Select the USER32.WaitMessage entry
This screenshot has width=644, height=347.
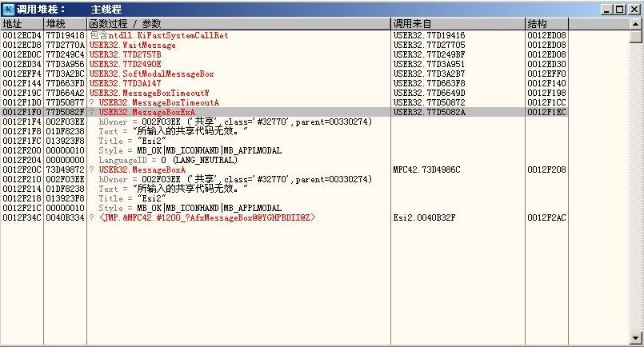tap(133, 45)
